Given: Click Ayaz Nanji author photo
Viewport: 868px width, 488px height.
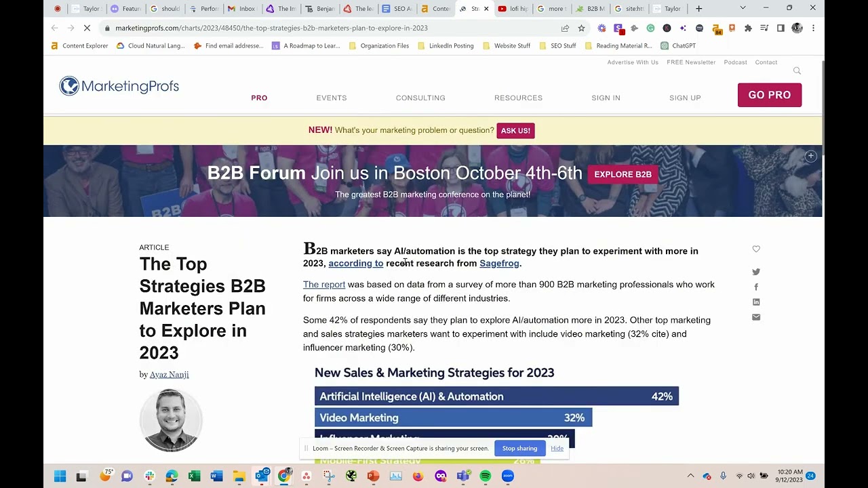Looking at the screenshot, I should pyautogui.click(x=171, y=420).
